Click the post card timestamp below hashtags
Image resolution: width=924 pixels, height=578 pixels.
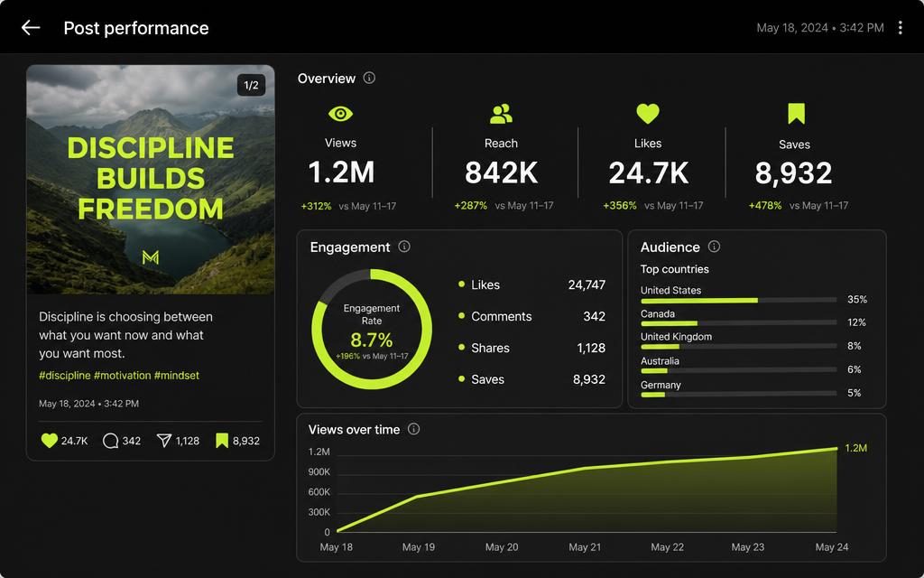click(x=89, y=404)
